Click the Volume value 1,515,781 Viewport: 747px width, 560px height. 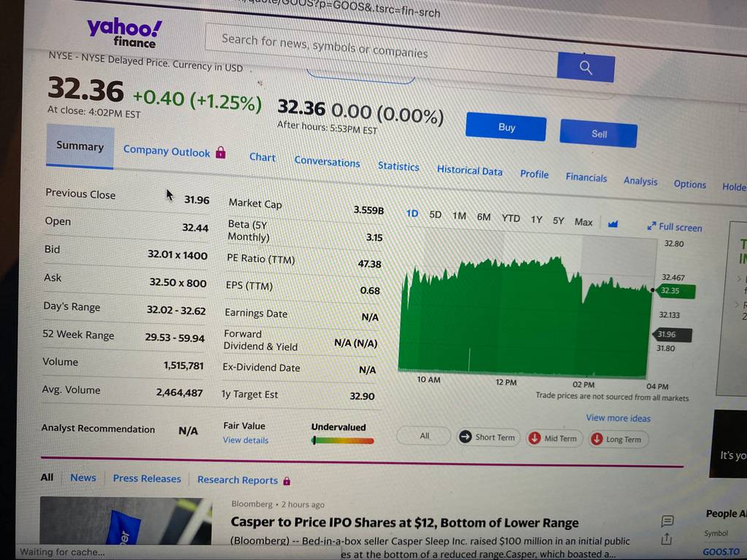(183, 365)
